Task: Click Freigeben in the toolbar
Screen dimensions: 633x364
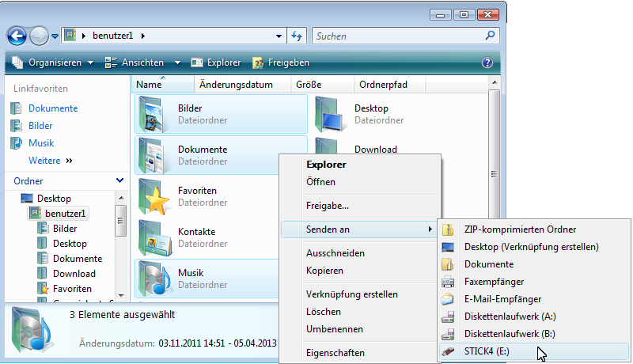Action: coord(281,63)
